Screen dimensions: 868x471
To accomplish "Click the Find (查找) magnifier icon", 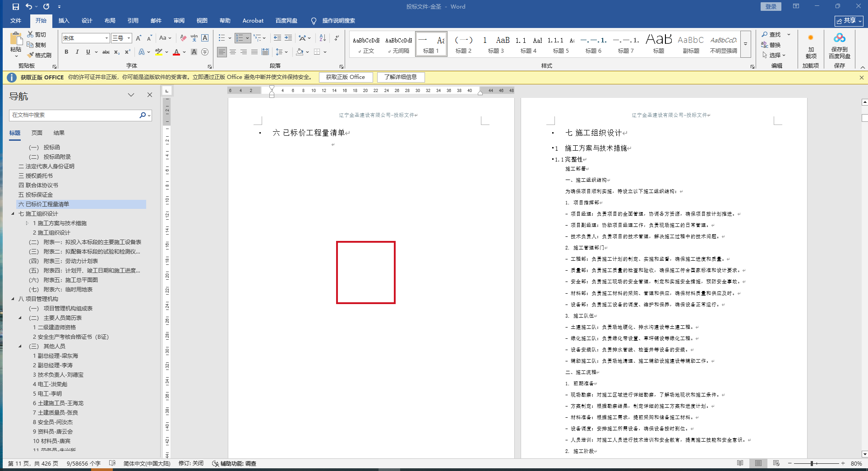I will coord(765,34).
